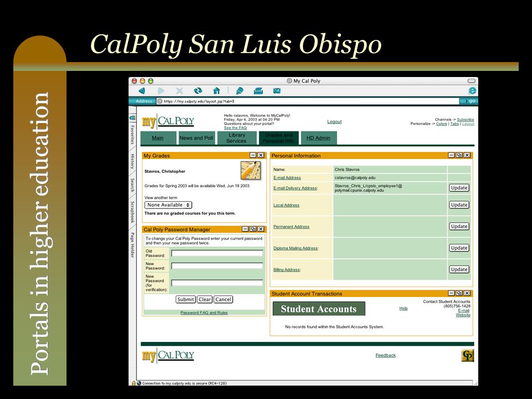Click the Submit password button
Screen dimensions: 532x399
tap(186, 299)
